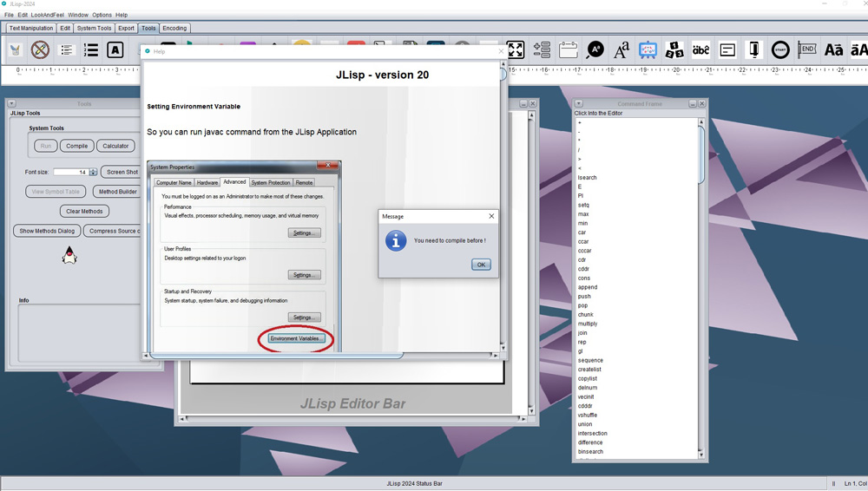Toggle the Encoding toolbar tab
The image size is (868, 491).
pos(174,28)
